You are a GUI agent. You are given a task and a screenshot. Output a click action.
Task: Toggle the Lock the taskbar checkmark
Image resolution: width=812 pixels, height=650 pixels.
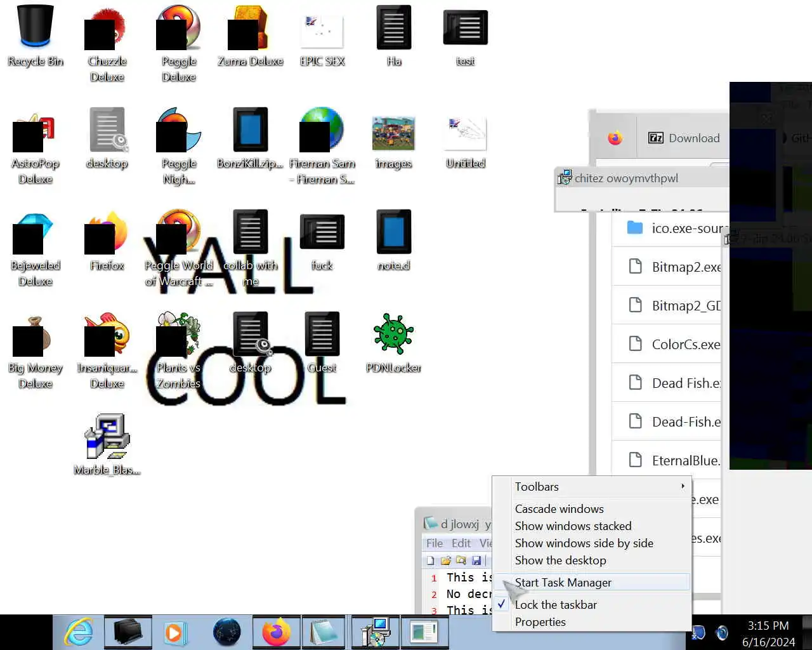click(502, 604)
